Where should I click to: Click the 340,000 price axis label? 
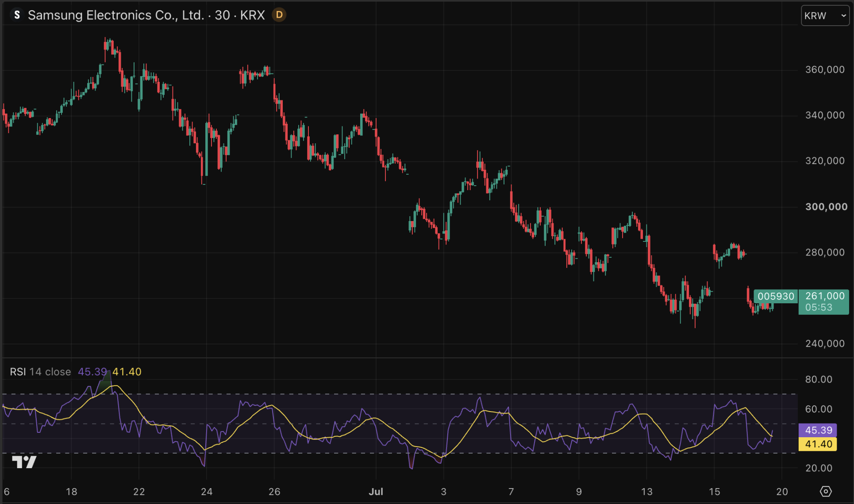(x=825, y=115)
